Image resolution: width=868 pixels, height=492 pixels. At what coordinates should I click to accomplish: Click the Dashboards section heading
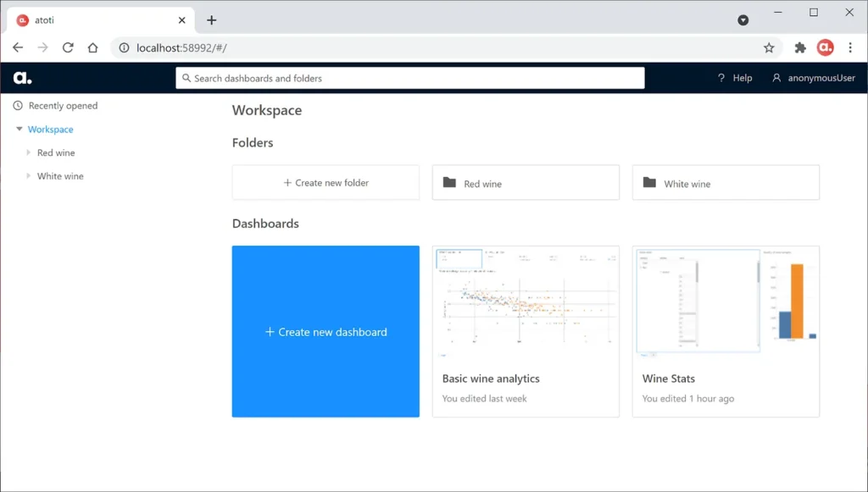pos(265,224)
